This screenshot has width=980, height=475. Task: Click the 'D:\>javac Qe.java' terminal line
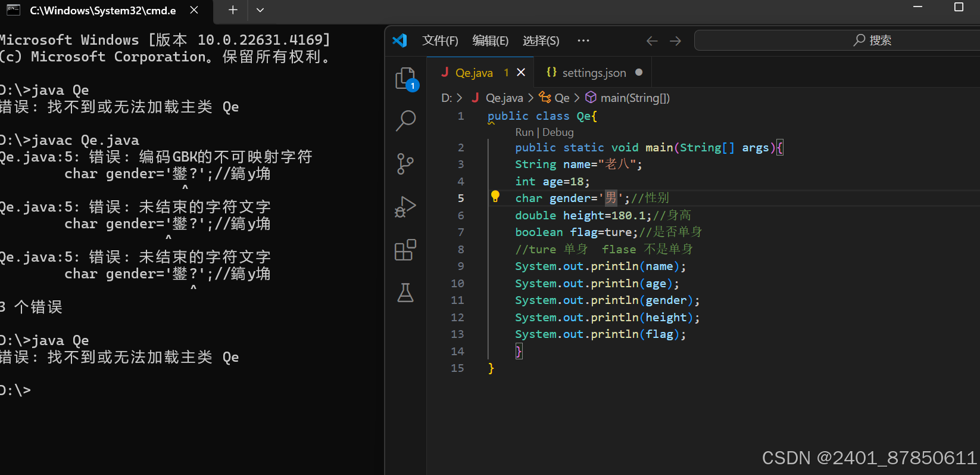coord(70,140)
